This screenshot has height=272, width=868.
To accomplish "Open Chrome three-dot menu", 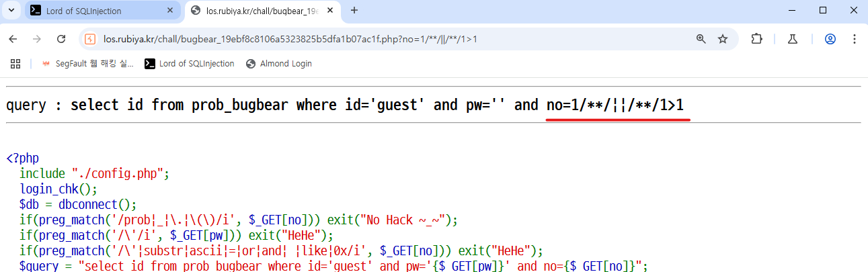I will [854, 39].
